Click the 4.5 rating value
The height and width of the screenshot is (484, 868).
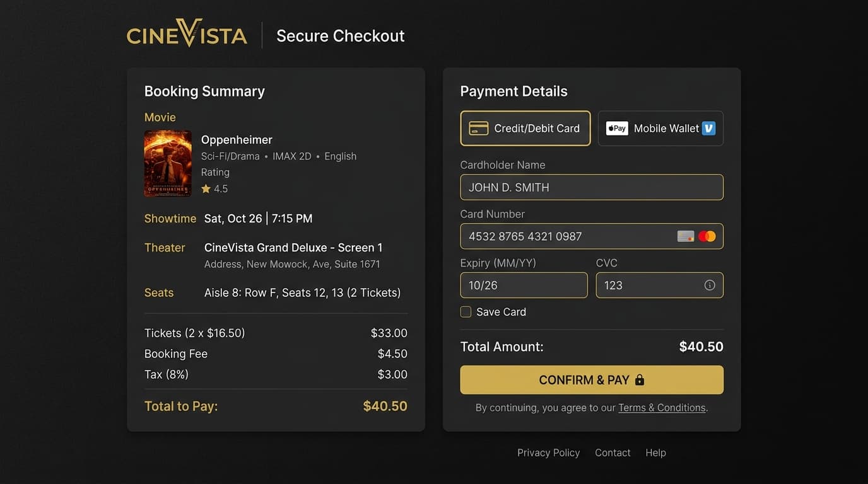221,188
